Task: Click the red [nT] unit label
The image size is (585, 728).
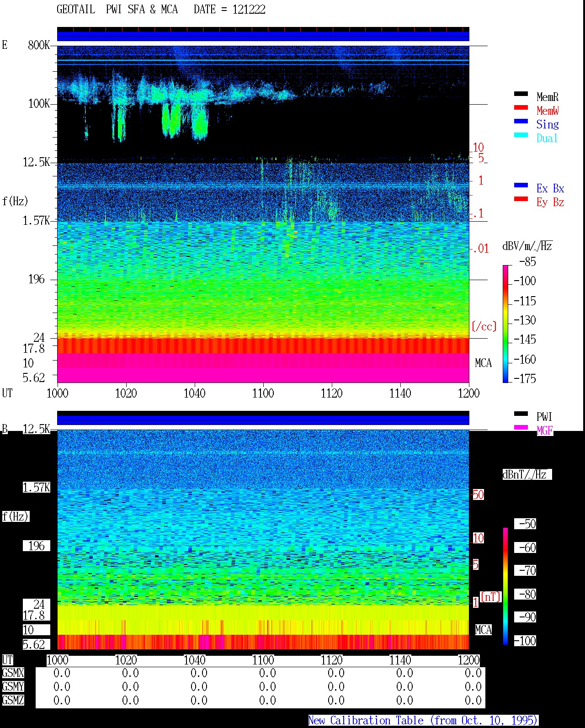Action: (491, 597)
